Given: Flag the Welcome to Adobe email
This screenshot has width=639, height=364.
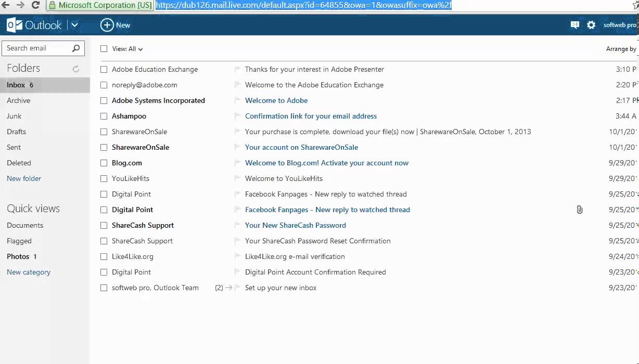Looking at the screenshot, I should point(237,100).
